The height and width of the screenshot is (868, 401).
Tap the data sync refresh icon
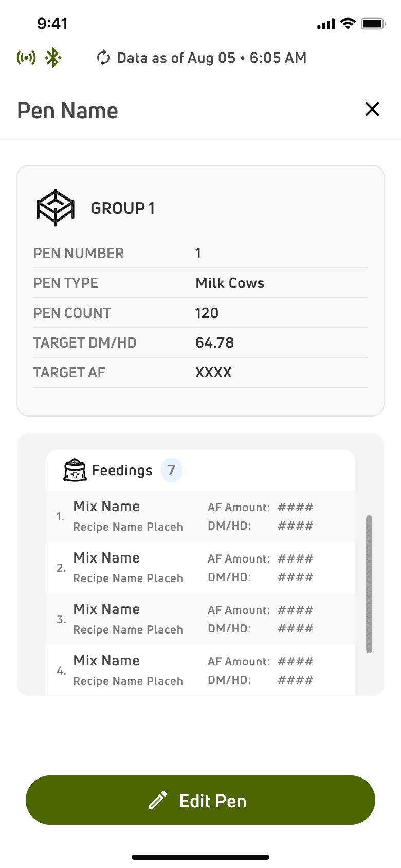103,58
